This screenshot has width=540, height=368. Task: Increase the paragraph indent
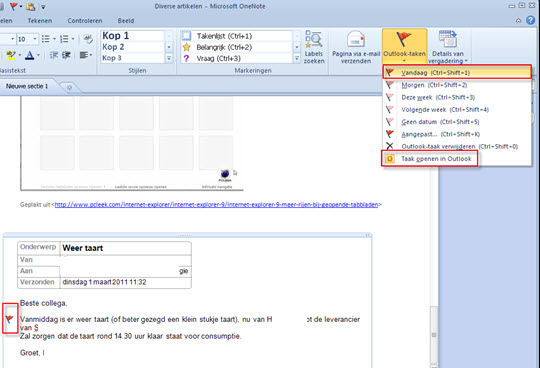(x=66, y=55)
